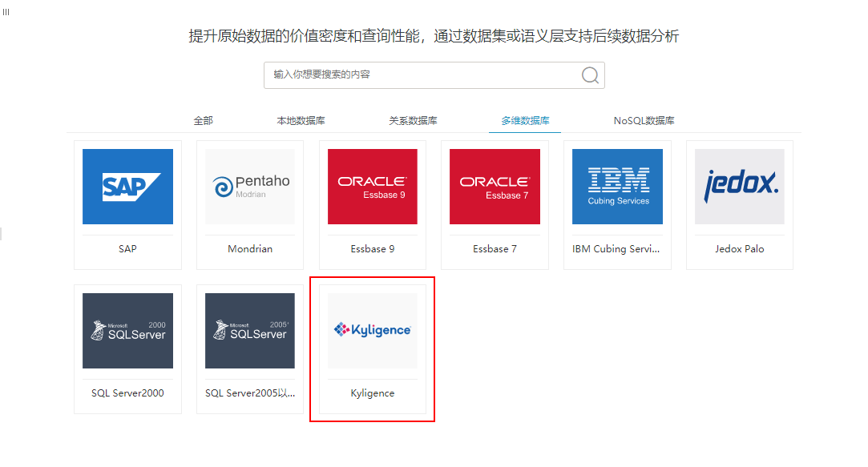Select the SQL Server 2005 logo

[x=250, y=331]
